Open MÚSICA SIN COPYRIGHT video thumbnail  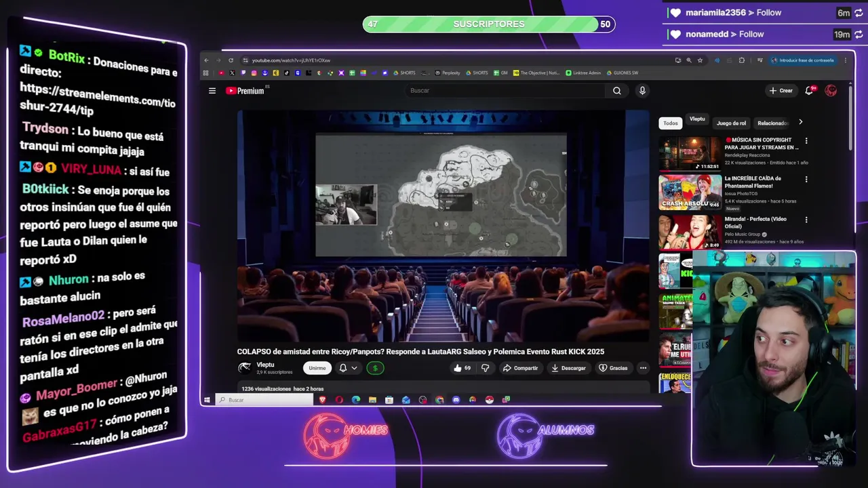pos(690,153)
